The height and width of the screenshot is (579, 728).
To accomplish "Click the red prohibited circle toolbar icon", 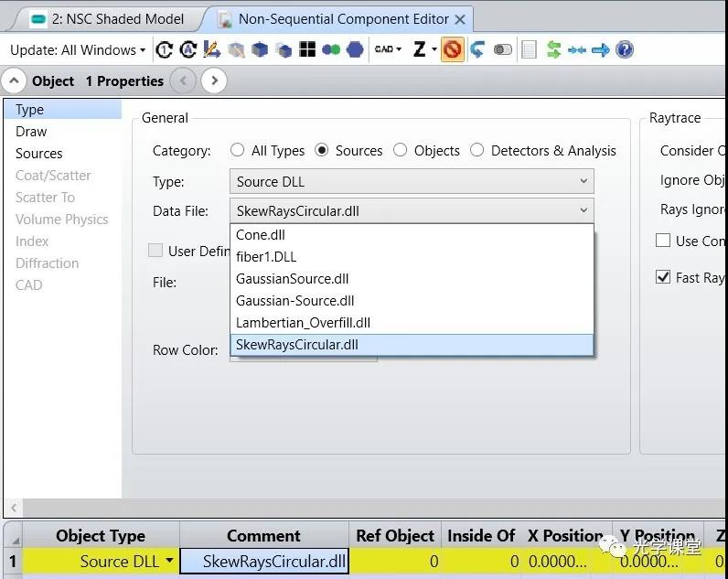I will [452, 49].
